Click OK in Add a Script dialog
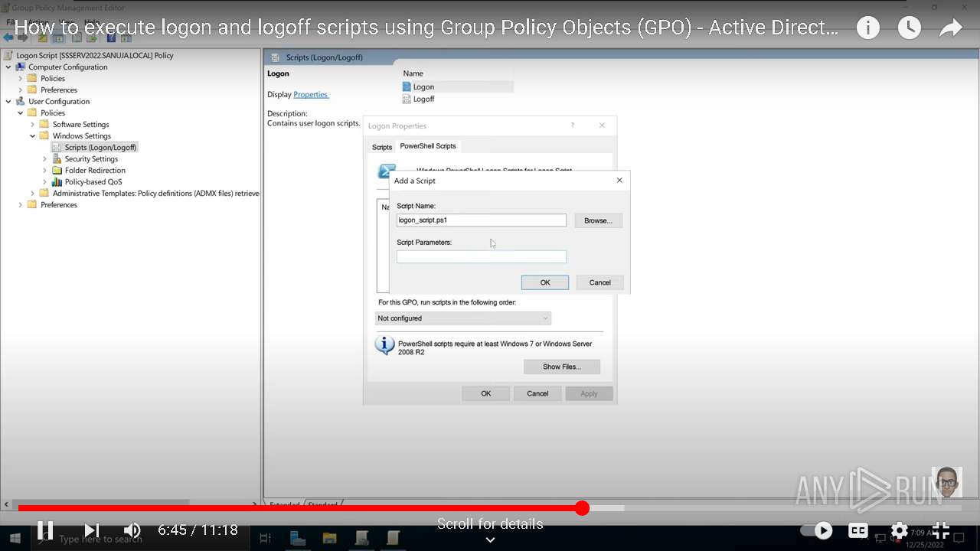 (545, 282)
